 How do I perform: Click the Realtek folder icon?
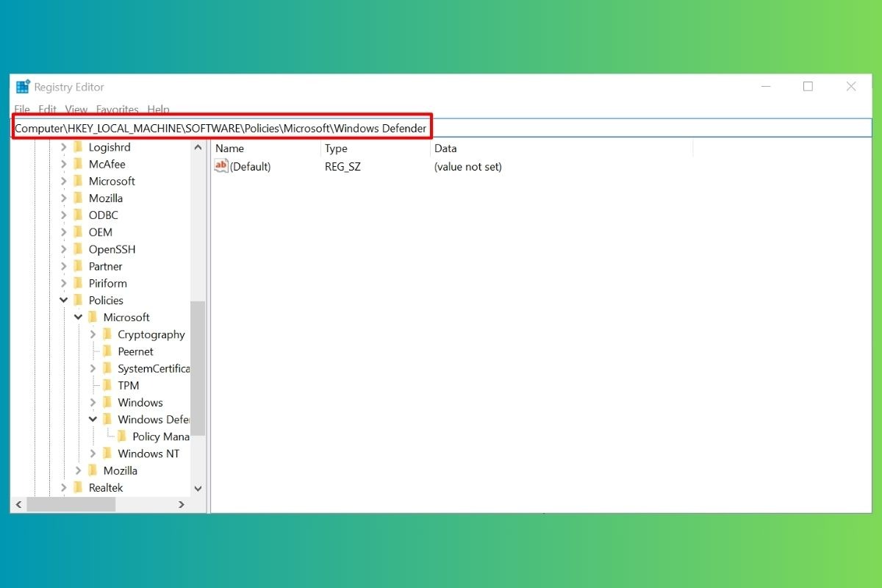coord(78,487)
